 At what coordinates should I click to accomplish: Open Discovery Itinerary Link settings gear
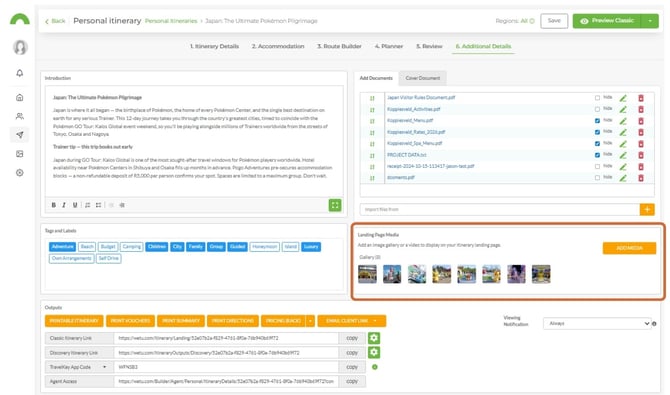pos(374,353)
